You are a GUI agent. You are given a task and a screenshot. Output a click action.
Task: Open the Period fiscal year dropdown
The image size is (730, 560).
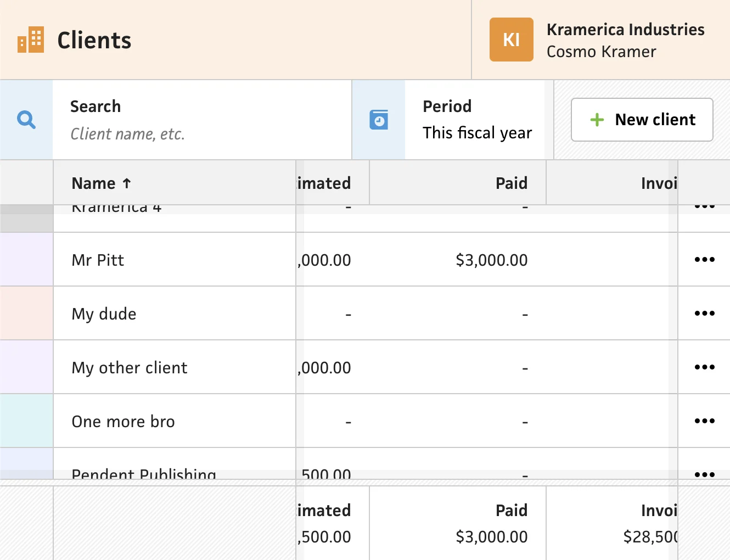[x=476, y=120]
